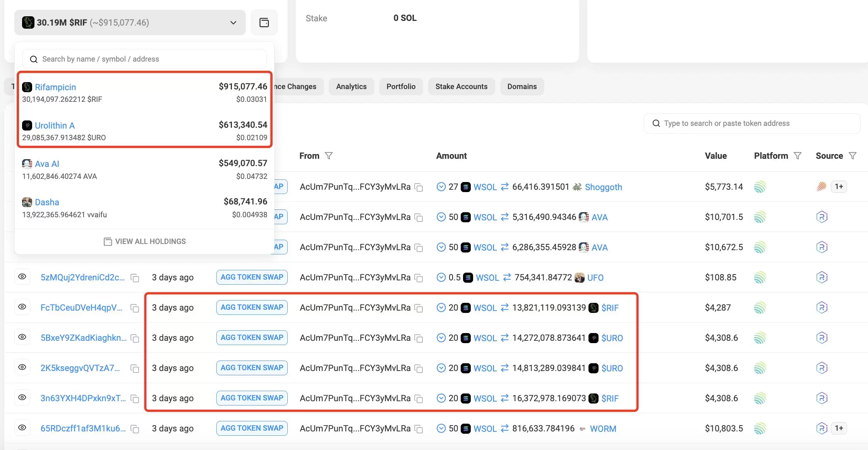Expand the 1+ source badge in Shoggoth row
868x450 pixels.
pyautogui.click(x=839, y=187)
